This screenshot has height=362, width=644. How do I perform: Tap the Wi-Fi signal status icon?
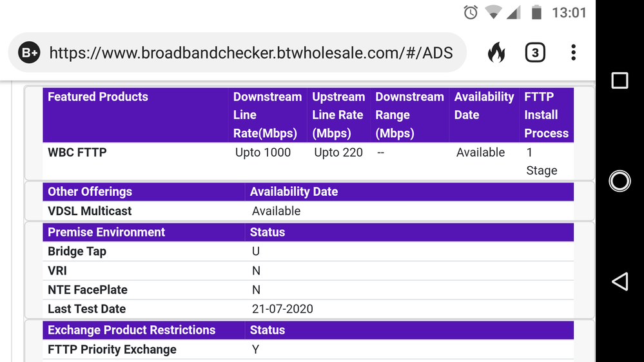493,12
